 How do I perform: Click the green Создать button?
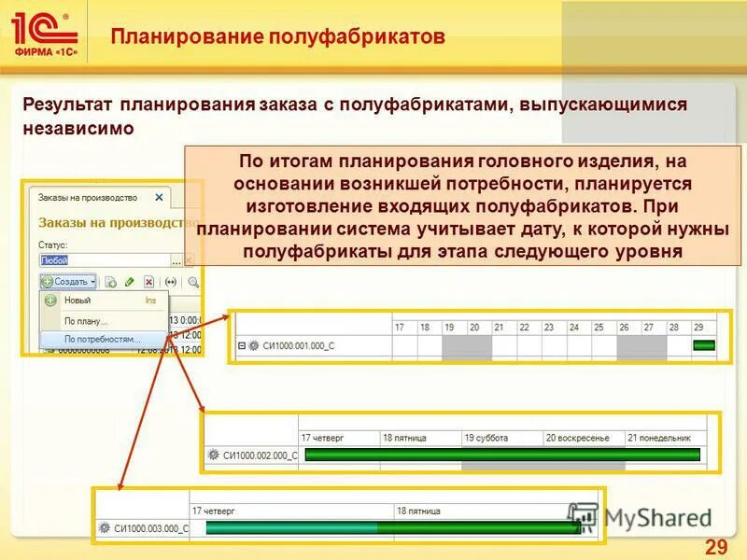pyautogui.click(x=67, y=283)
